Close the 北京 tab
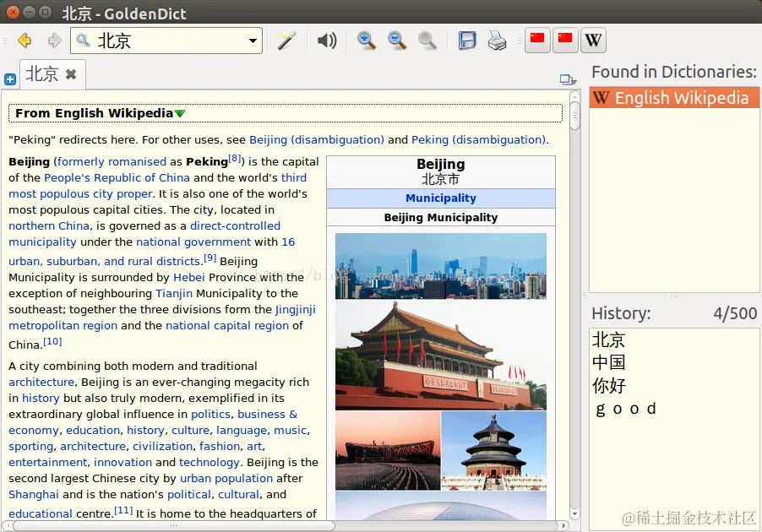 [71, 74]
